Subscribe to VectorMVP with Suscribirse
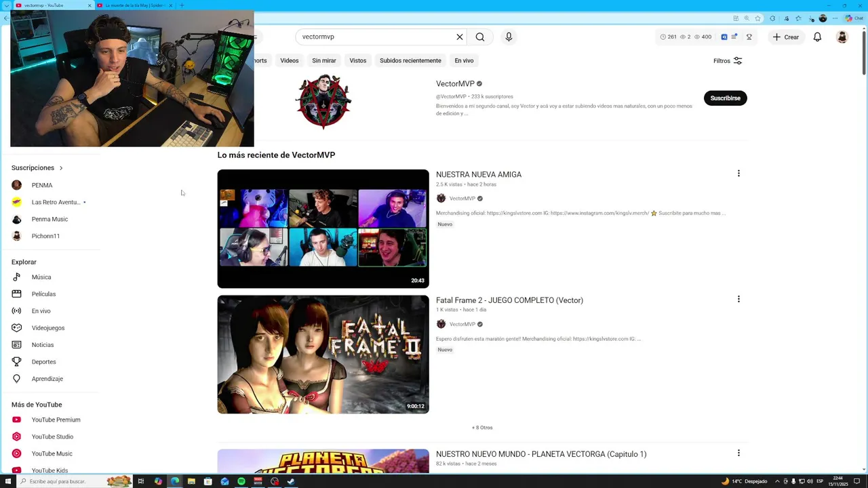This screenshot has height=488, width=868. [725, 98]
